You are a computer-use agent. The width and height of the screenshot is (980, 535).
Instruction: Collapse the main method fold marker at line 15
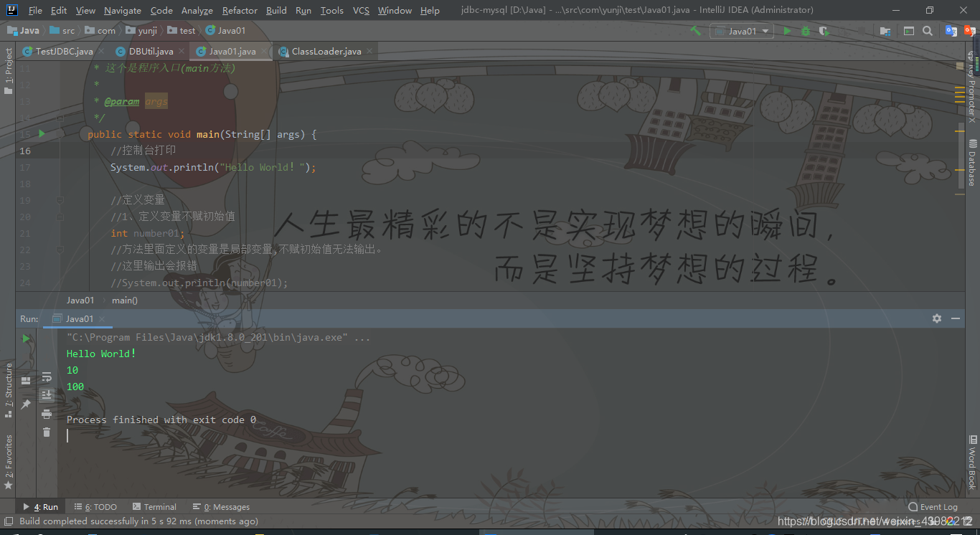pos(60,134)
